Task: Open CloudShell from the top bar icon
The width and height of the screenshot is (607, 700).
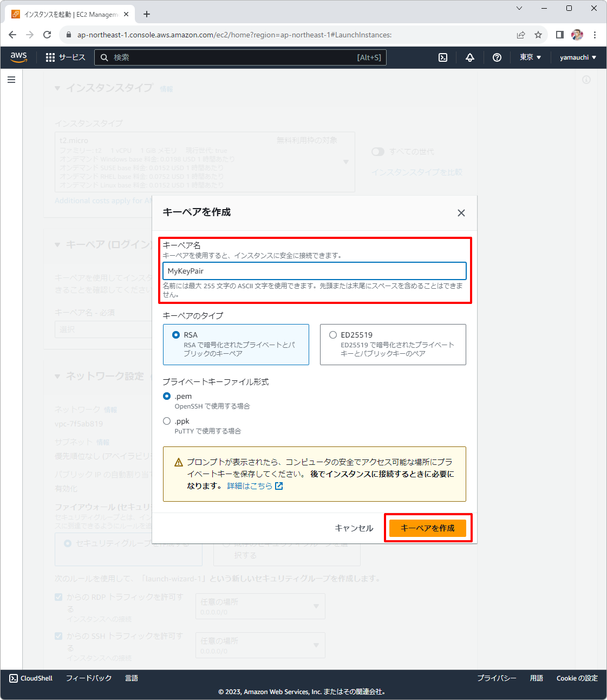Action: [x=443, y=57]
